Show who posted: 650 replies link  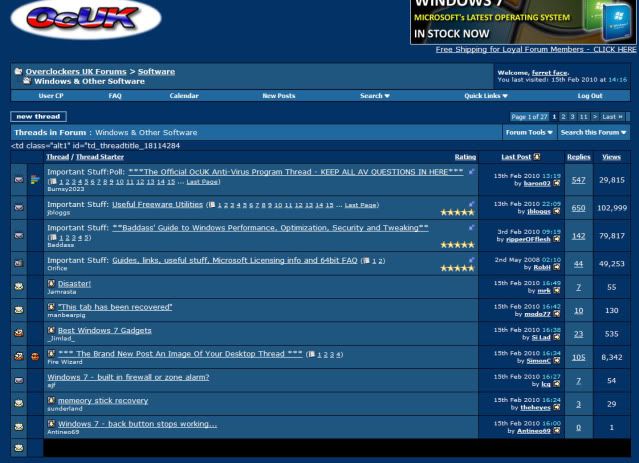point(578,208)
